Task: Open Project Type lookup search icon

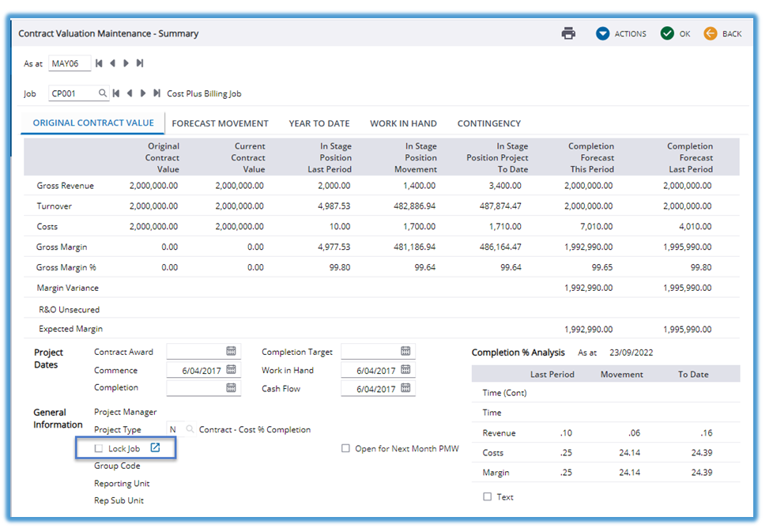Action: [190, 429]
